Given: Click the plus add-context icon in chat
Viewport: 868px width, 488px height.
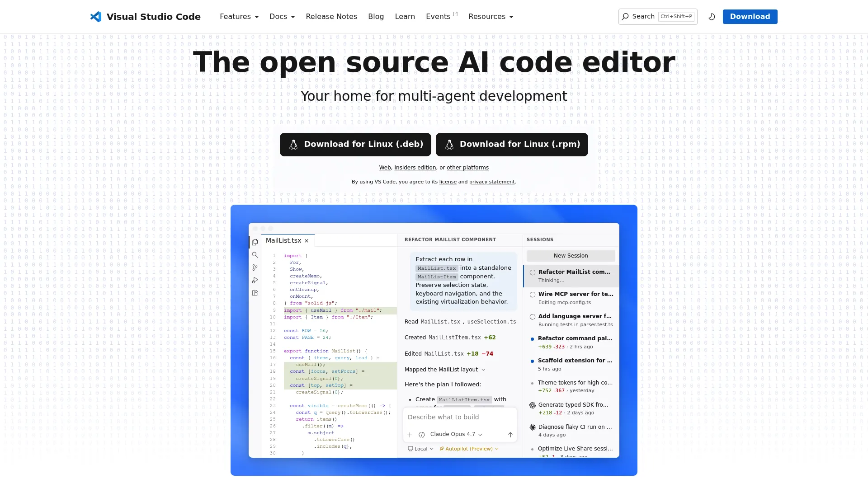Looking at the screenshot, I should pos(410,435).
